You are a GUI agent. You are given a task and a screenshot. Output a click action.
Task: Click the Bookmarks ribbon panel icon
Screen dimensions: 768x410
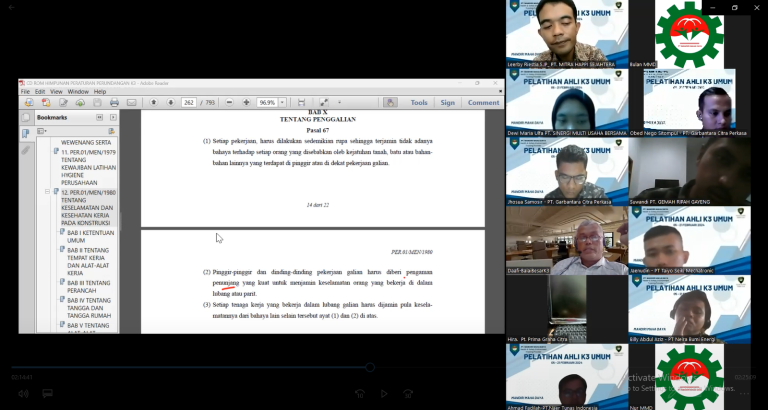pos(25,134)
